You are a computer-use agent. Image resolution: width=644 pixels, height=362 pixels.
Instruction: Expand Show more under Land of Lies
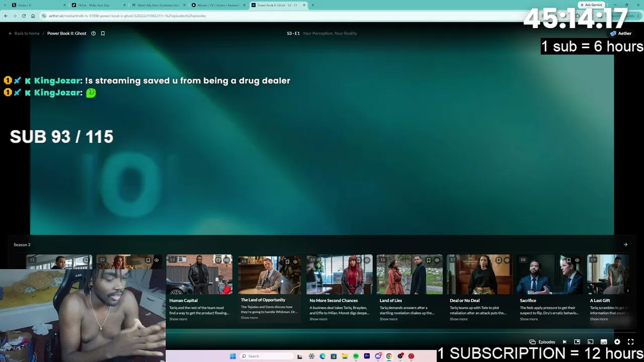coord(388,319)
